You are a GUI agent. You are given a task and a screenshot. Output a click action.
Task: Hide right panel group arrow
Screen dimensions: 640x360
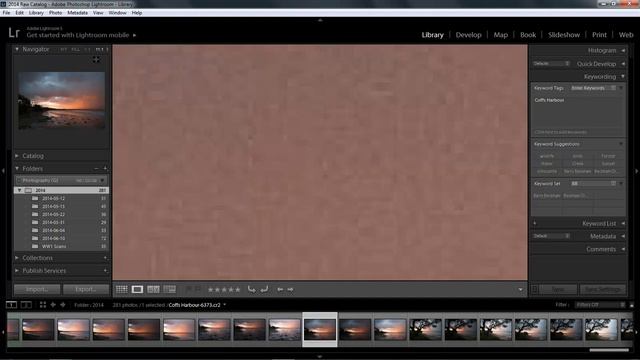click(x=636, y=171)
